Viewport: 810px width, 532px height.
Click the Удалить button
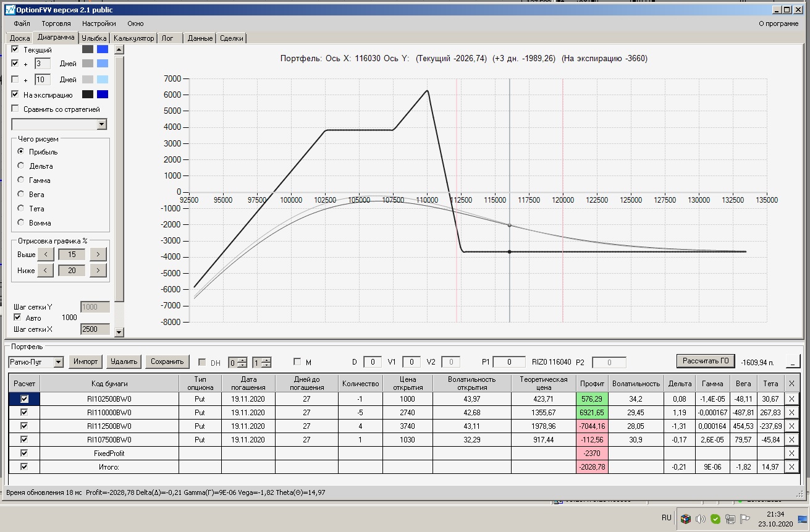pos(124,361)
